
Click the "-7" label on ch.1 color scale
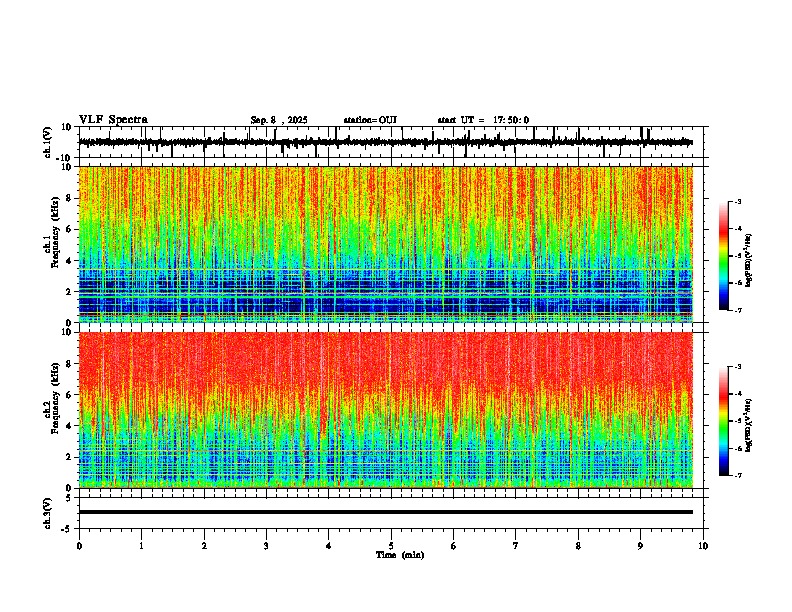pyautogui.click(x=737, y=310)
